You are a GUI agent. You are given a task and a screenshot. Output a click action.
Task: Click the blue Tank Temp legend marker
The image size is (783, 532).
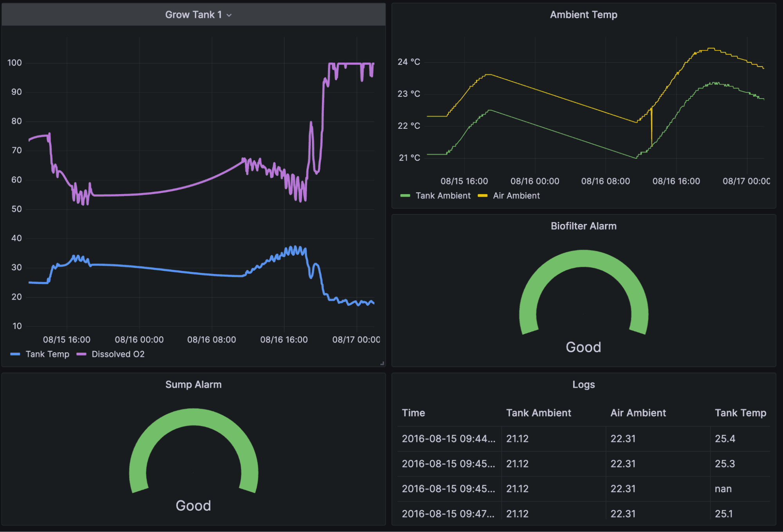point(15,354)
